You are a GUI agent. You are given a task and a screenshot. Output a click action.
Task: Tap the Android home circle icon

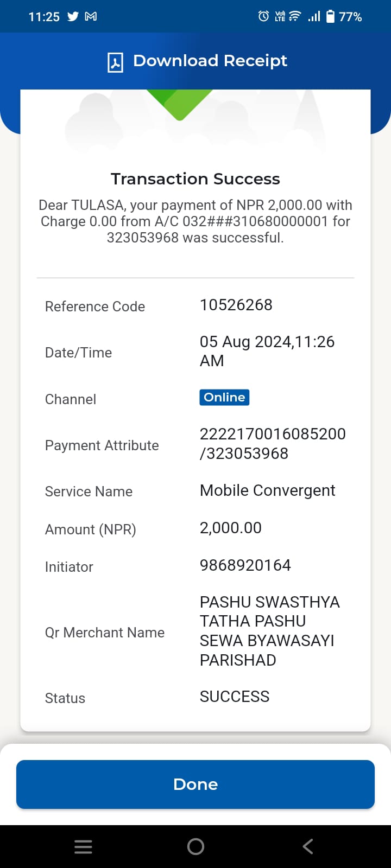click(195, 846)
